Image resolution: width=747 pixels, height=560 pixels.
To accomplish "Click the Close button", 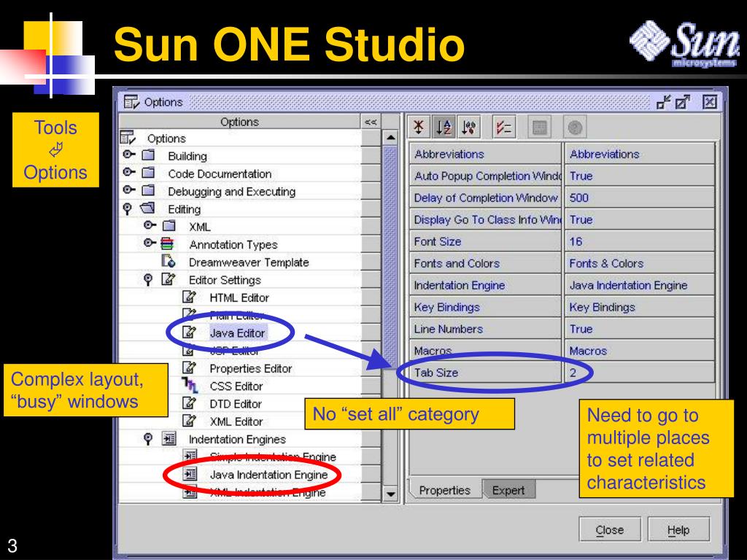I will click(x=609, y=529).
